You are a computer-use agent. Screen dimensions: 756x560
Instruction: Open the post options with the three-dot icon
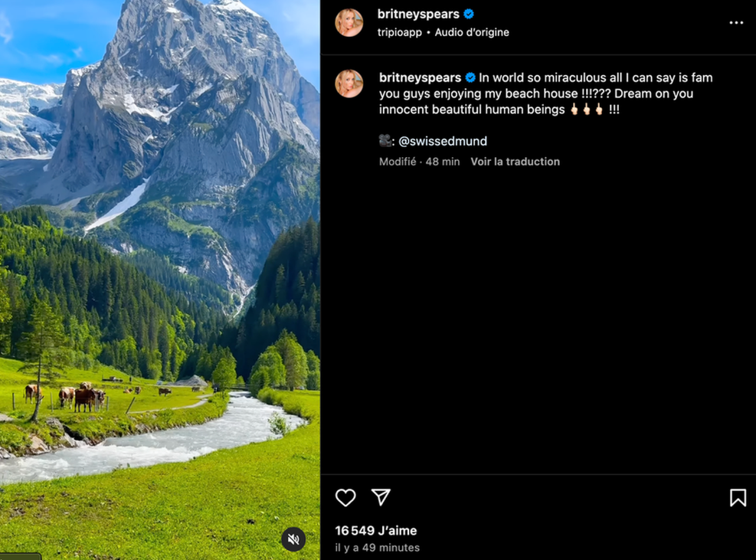click(x=736, y=22)
